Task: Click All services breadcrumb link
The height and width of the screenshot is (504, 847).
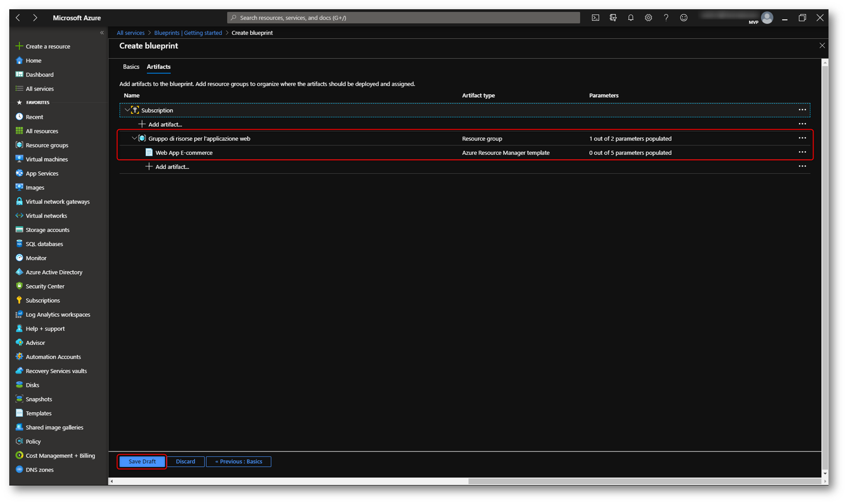Action: tap(130, 33)
